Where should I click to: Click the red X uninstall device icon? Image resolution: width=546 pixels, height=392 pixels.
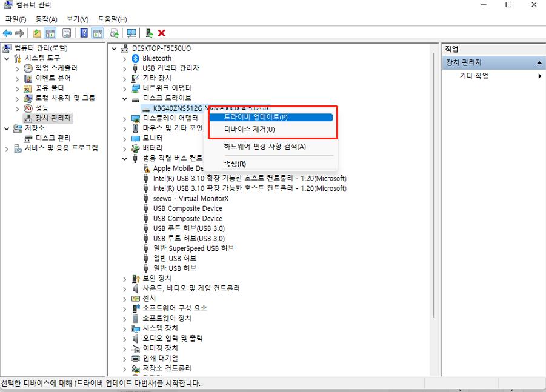(x=161, y=33)
